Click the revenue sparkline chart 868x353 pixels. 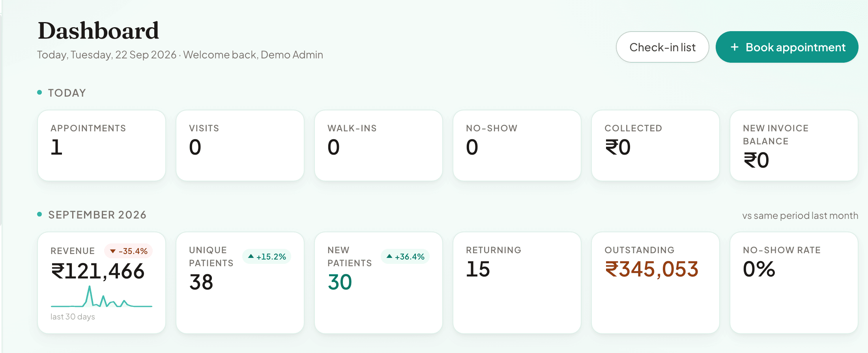click(101, 296)
